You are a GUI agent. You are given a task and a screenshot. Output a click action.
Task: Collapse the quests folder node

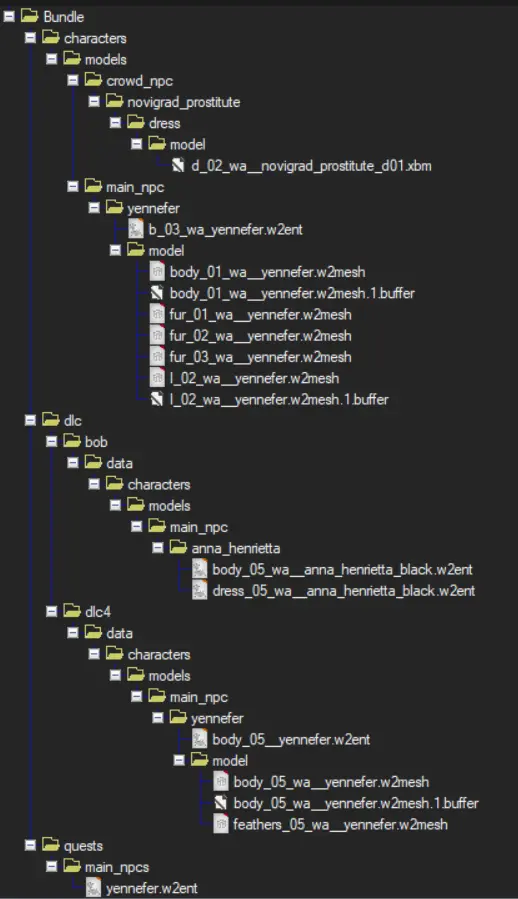(x=30, y=845)
